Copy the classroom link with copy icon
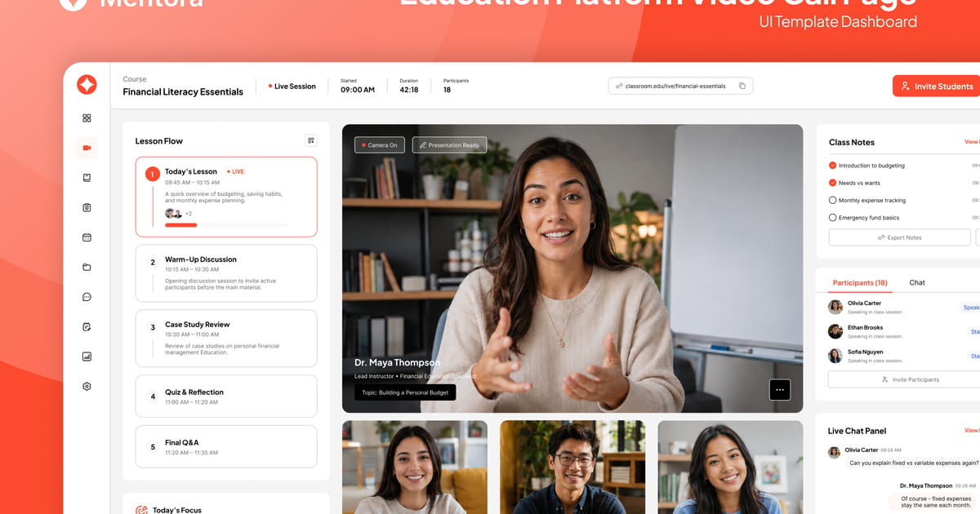The image size is (980, 514). (x=742, y=86)
